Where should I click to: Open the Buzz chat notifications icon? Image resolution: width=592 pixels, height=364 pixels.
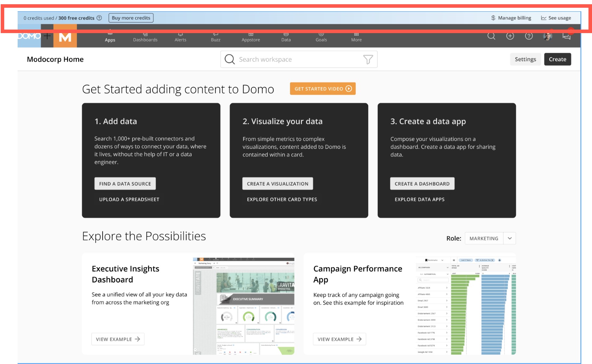pos(567,36)
